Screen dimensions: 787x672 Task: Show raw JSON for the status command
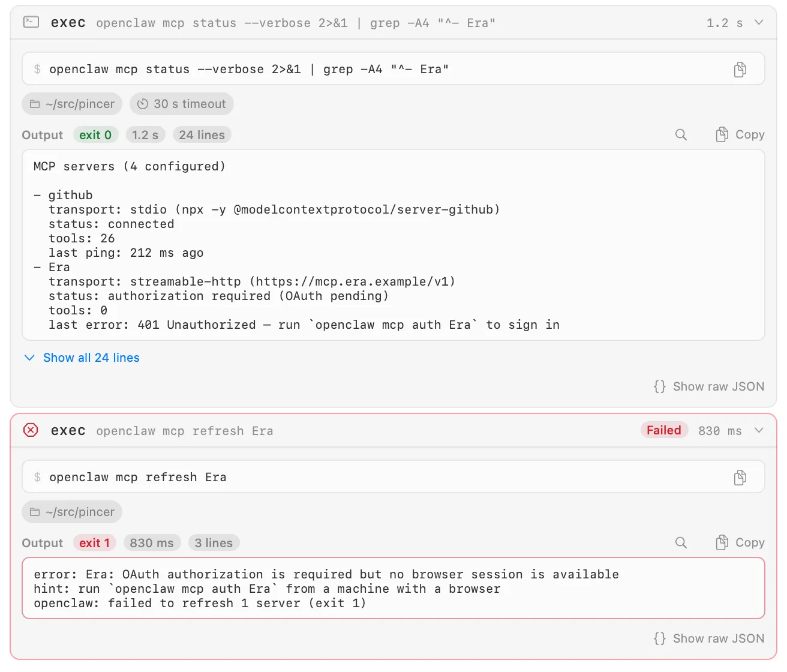[709, 386]
